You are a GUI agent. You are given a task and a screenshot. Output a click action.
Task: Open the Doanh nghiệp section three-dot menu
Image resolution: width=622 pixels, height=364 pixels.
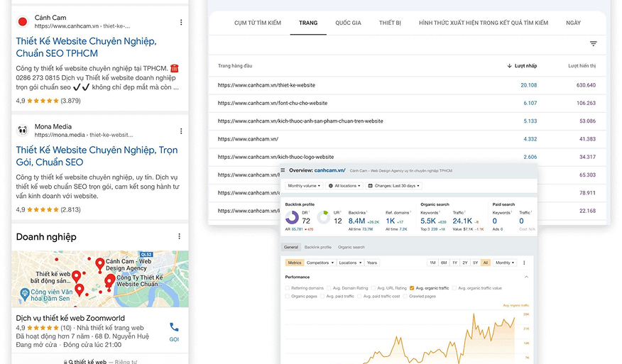180,236
